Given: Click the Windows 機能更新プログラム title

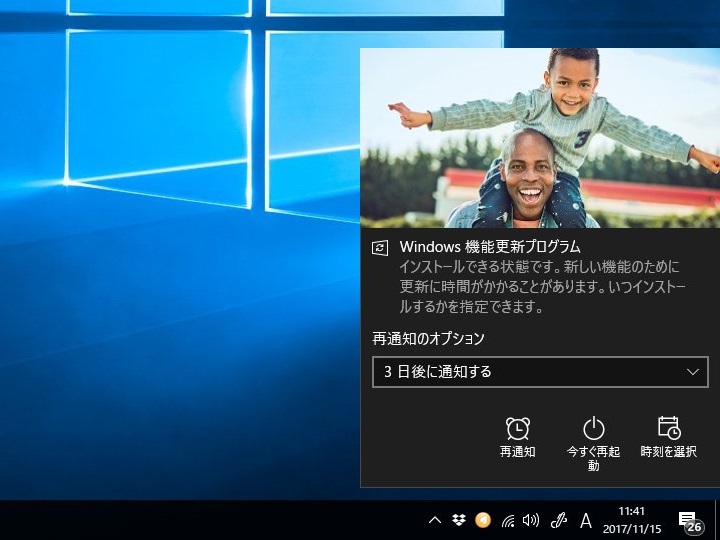Looking at the screenshot, I should click(490, 247).
